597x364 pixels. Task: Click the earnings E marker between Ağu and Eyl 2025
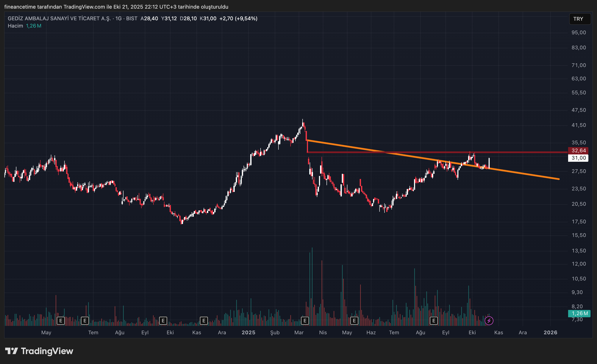(434, 321)
